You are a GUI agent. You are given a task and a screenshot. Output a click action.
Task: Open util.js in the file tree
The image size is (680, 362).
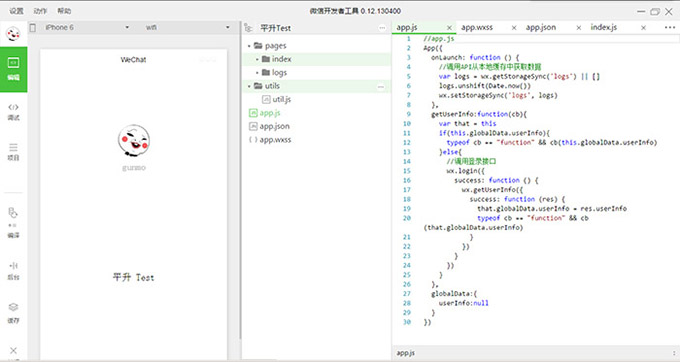[317, 99]
